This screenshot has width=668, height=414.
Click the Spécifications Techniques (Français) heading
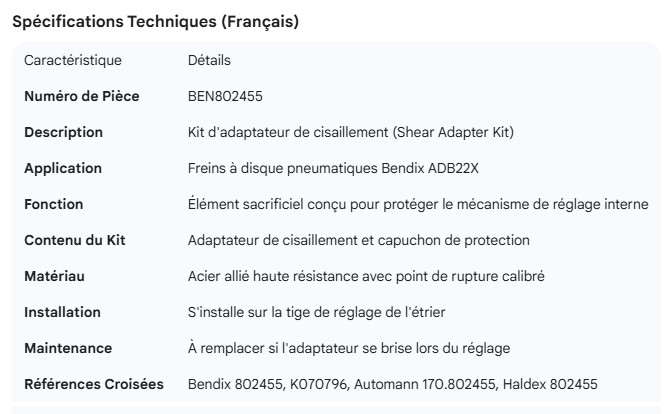pos(155,22)
